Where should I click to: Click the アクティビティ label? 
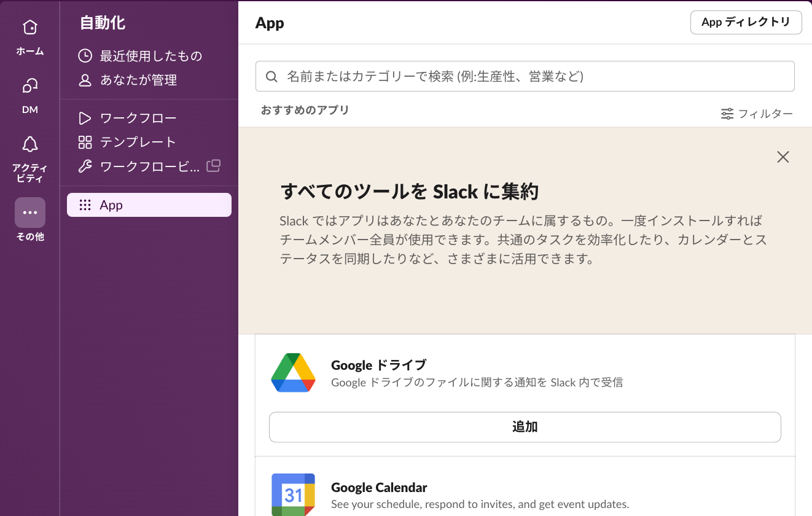click(30, 173)
